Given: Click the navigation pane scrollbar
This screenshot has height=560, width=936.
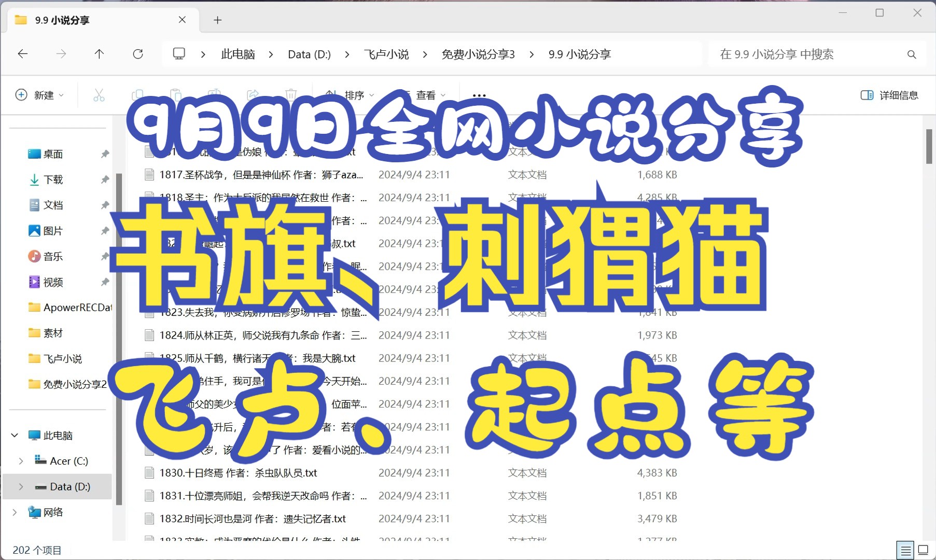Looking at the screenshot, I should click(x=119, y=339).
